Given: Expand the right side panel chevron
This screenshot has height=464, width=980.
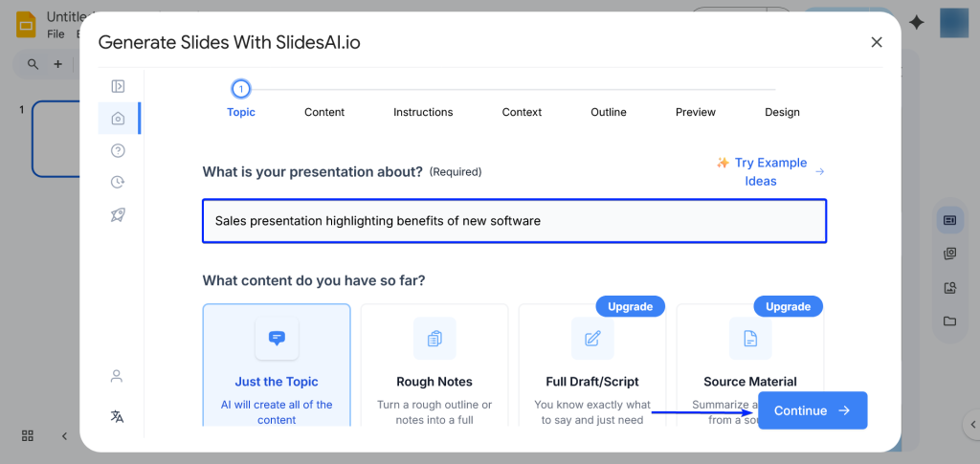Looking at the screenshot, I should pyautogui.click(x=972, y=426).
